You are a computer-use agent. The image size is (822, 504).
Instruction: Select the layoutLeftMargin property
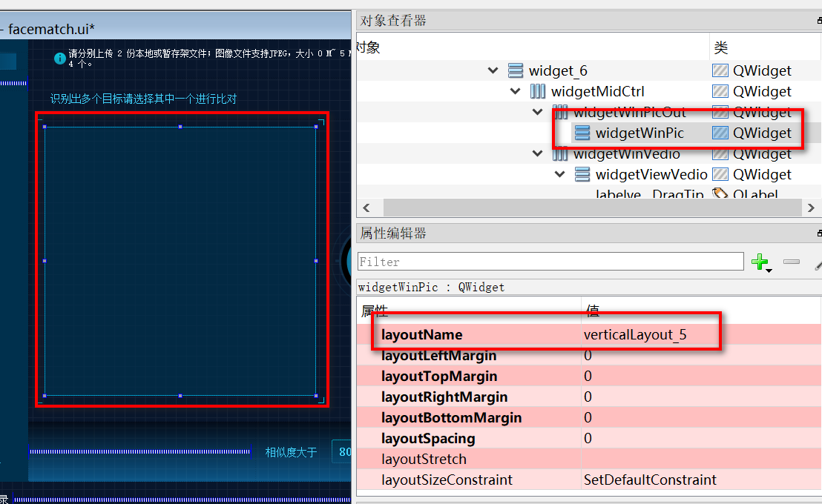(589, 355)
